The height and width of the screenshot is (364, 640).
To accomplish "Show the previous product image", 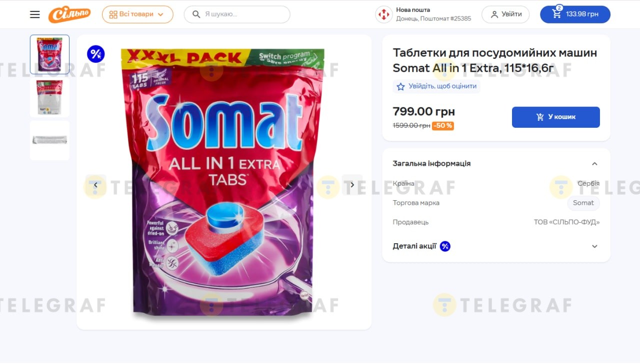I will pos(96,185).
